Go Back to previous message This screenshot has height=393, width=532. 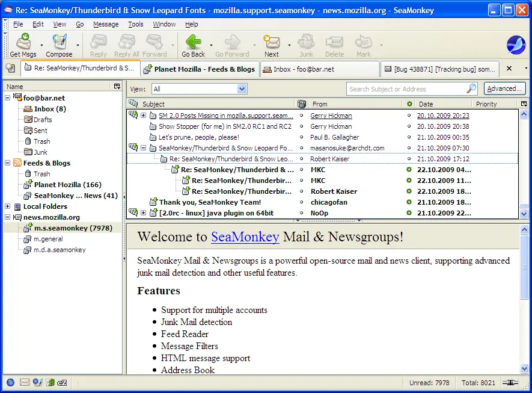click(194, 42)
